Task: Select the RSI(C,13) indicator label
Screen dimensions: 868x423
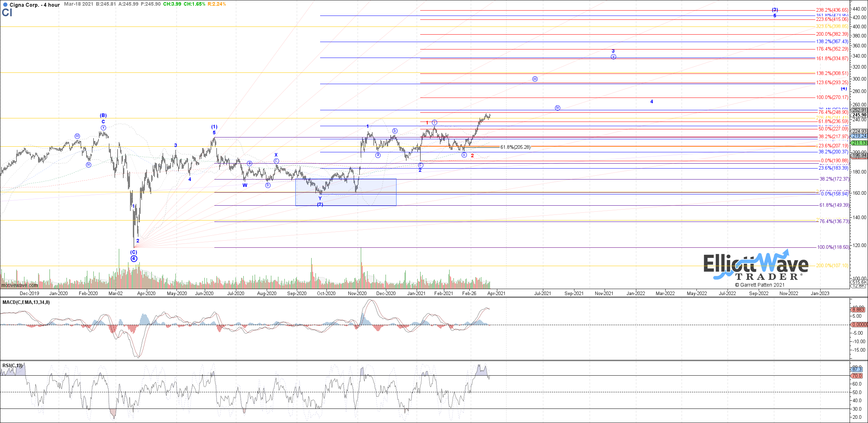Action: click(12, 365)
